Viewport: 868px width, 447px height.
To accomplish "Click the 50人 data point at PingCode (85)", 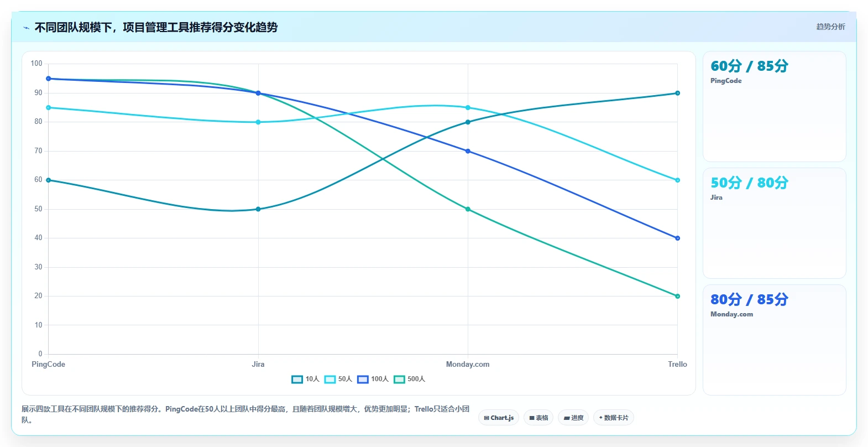I will click(49, 108).
